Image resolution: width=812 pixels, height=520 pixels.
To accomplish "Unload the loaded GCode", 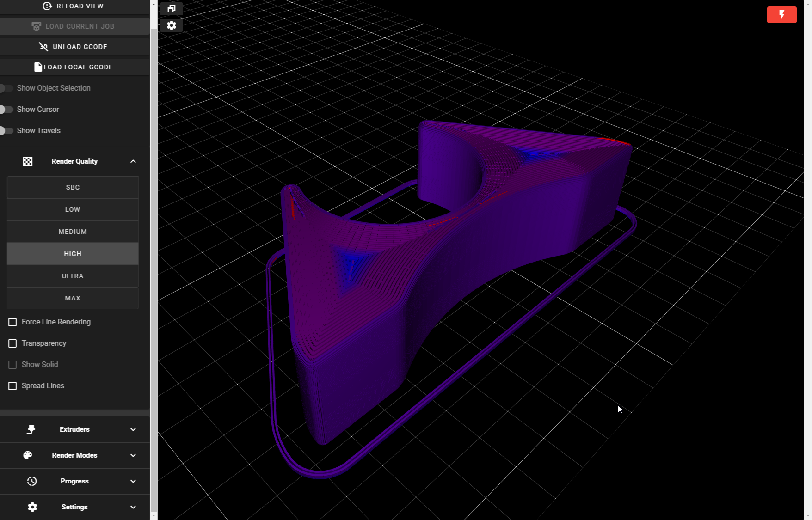I will pos(74,47).
